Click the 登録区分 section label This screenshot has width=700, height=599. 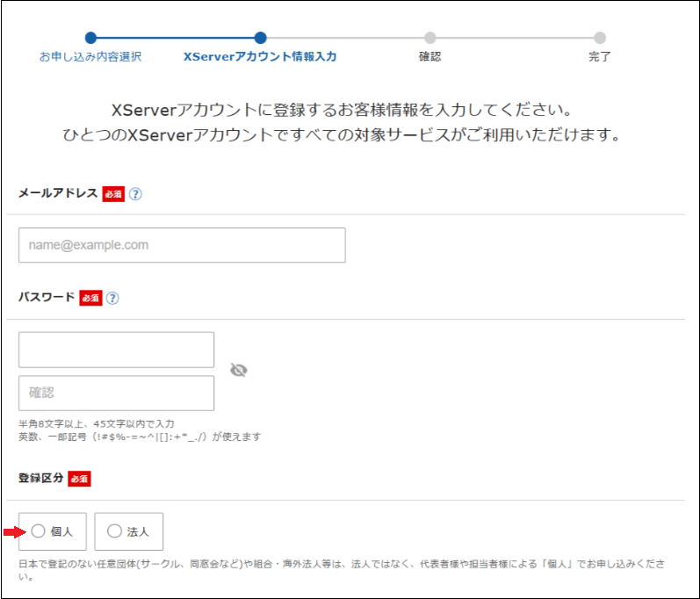point(40,478)
